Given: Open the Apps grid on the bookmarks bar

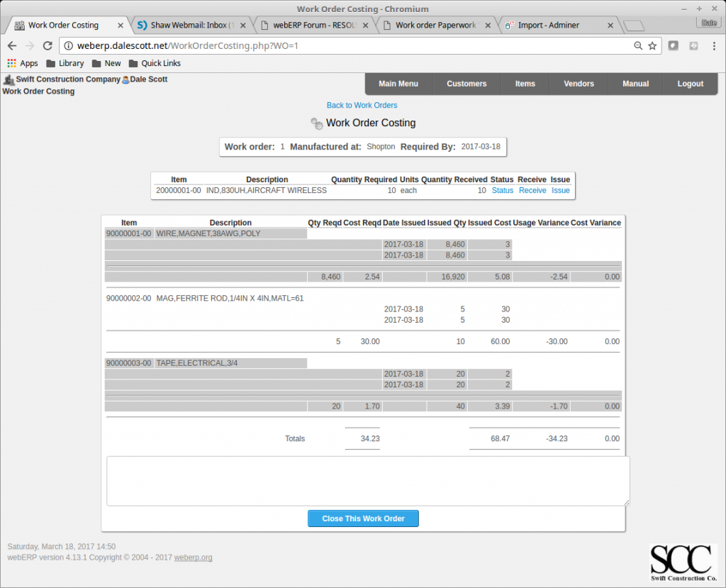Looking at the screenshot, I should point(11,62).
